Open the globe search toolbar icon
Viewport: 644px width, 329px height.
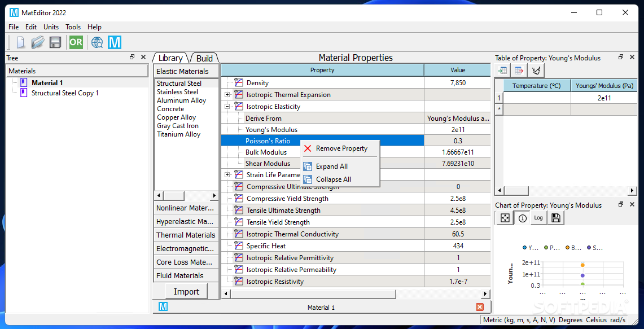point(97,42)
